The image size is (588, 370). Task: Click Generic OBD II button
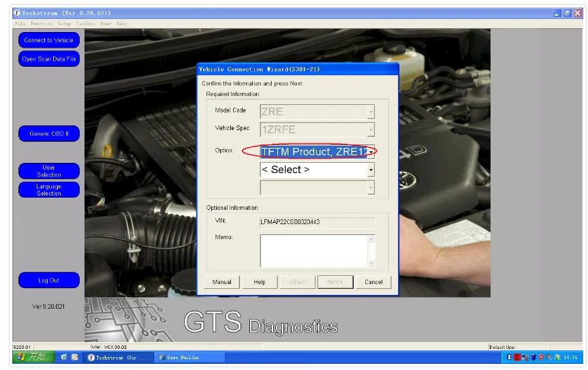click(49, 134)
